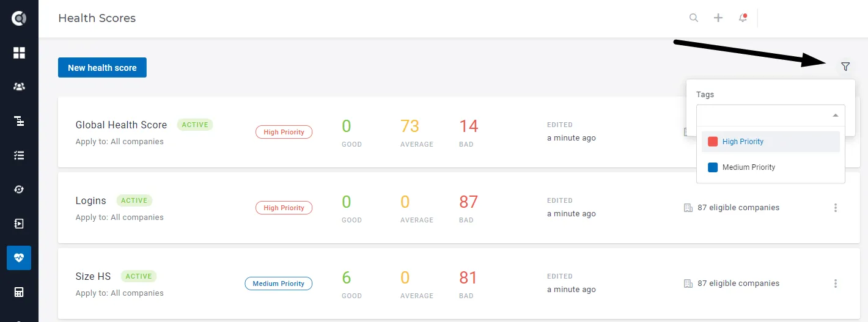Open the Global Health Score entry
This screenshot has width=868, height=322.
(121, 125)
